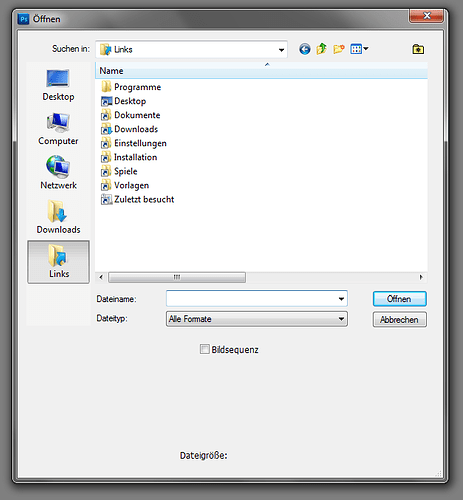Viewport: 463px width, 500px height.
Task: Enable the Bildsequenz checkbox
Action: 204,349
